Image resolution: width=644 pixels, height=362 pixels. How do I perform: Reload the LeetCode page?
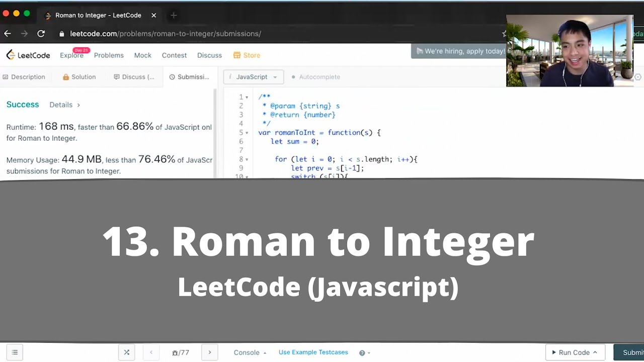41,34
